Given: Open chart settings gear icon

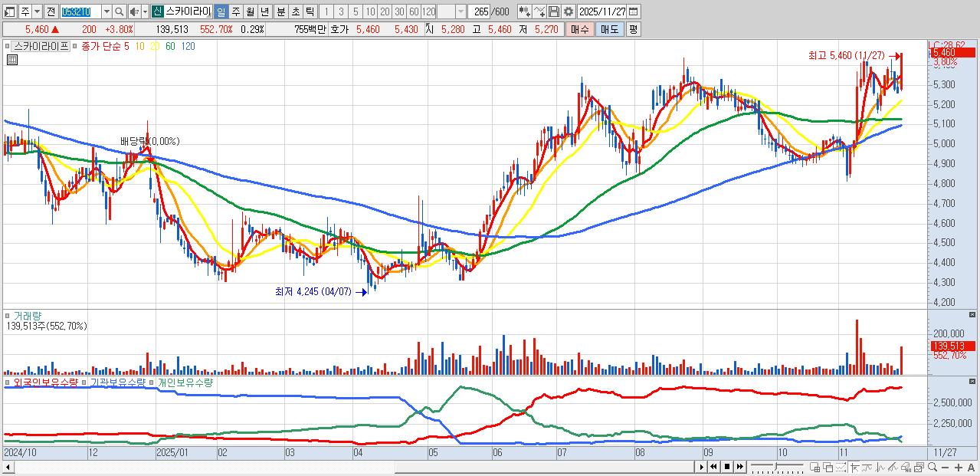Looking at the screenshot, I should (x=569, y=11).
